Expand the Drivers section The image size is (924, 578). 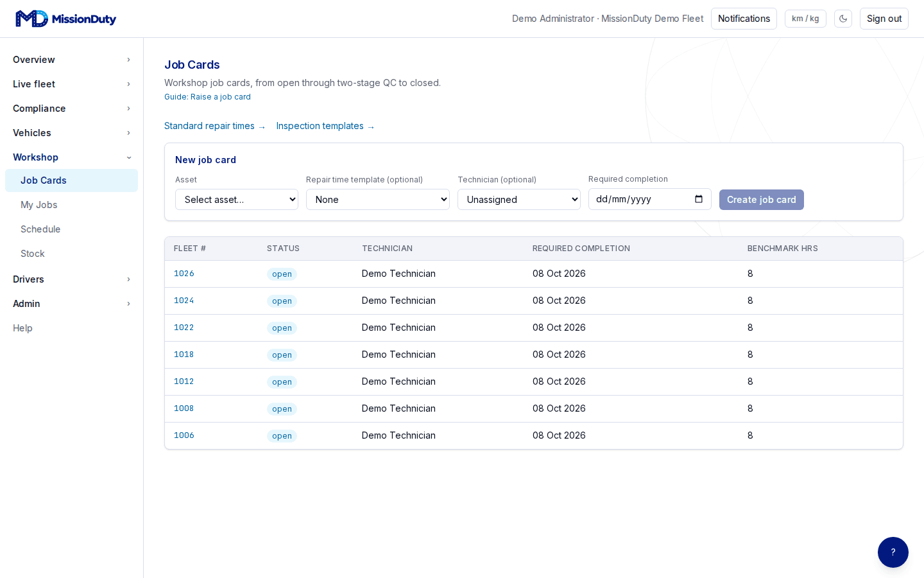pos(71,279)
